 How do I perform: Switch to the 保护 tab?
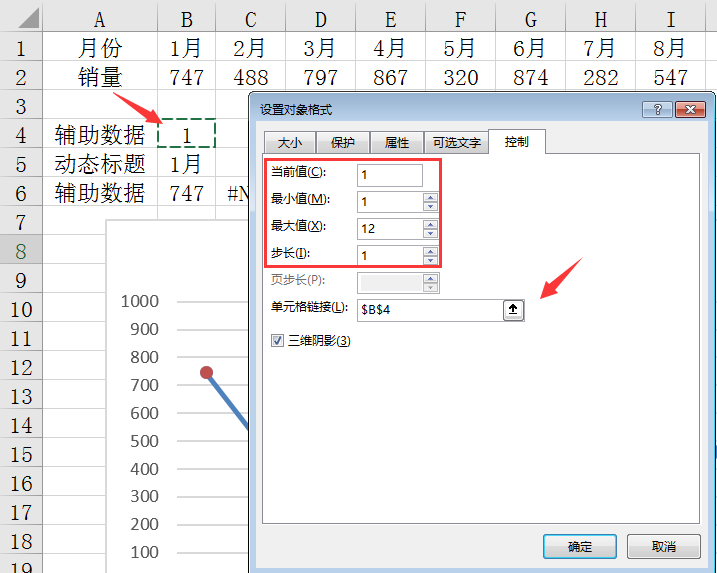(x=343, y=143)
